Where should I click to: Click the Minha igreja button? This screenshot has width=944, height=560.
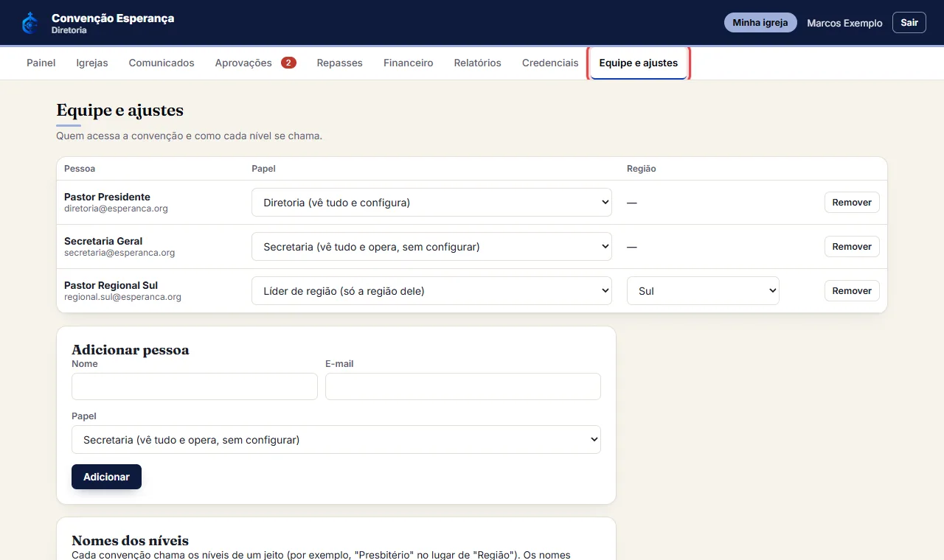click(x=760, y=23)
